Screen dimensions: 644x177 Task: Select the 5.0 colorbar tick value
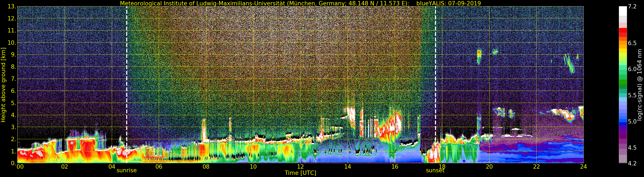pyautogui.click(x=632, y=121)
